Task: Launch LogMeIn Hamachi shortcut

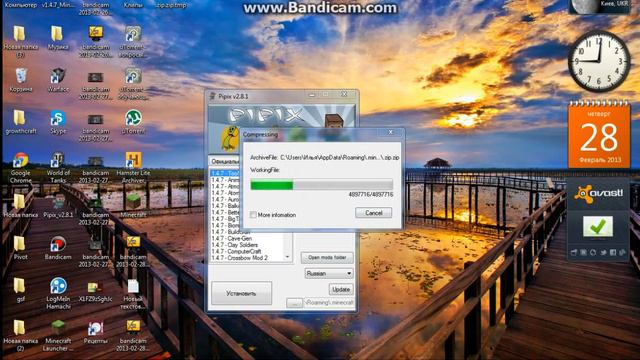Action: [x=58, y=293]
